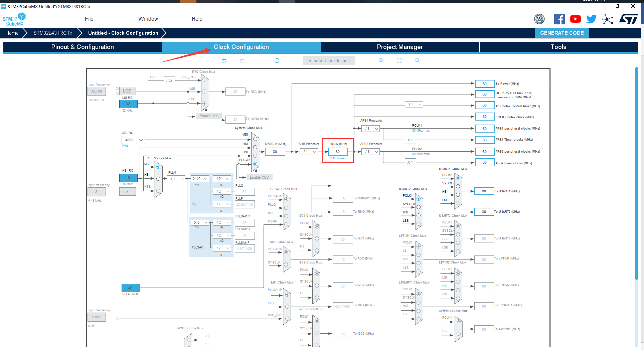Click the Resolve Clock Issues button
644x350 pixels.
[329, 60]
